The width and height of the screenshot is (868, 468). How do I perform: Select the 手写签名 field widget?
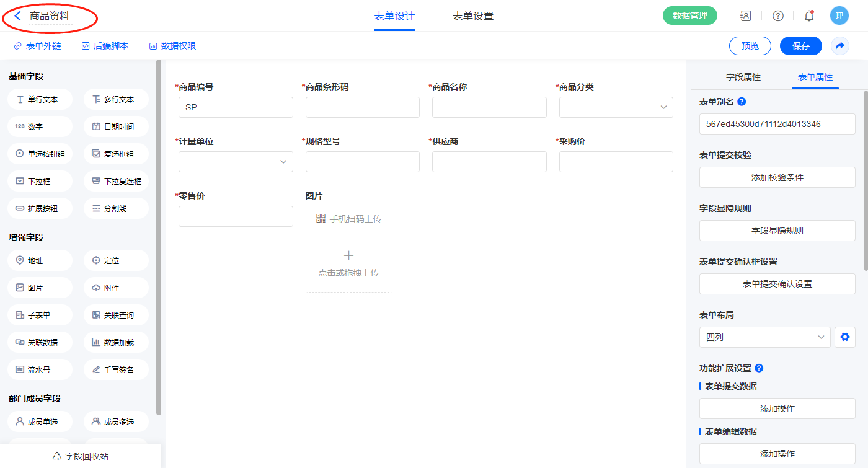click(x=116, y=369)
